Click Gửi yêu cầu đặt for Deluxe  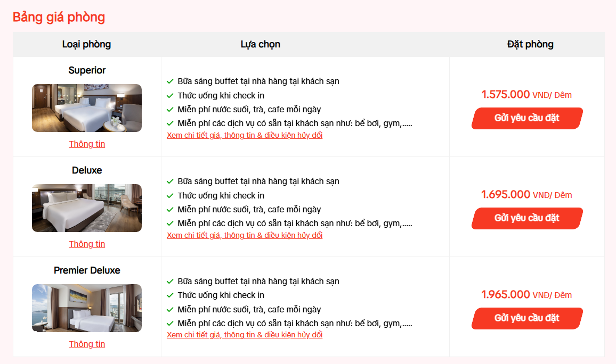[x=527, y=218]
